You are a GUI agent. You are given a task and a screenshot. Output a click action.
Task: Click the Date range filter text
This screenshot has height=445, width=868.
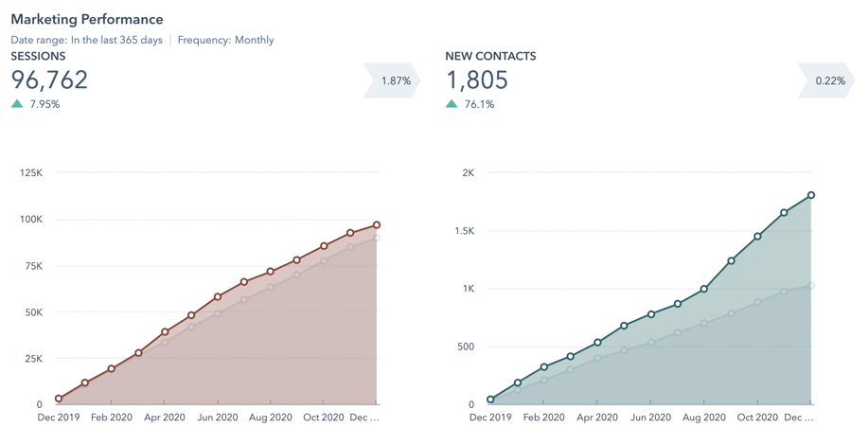87,40
